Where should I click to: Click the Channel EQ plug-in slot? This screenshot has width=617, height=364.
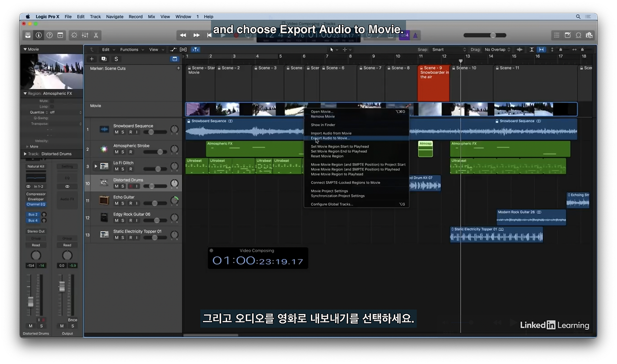coord(36,204)
